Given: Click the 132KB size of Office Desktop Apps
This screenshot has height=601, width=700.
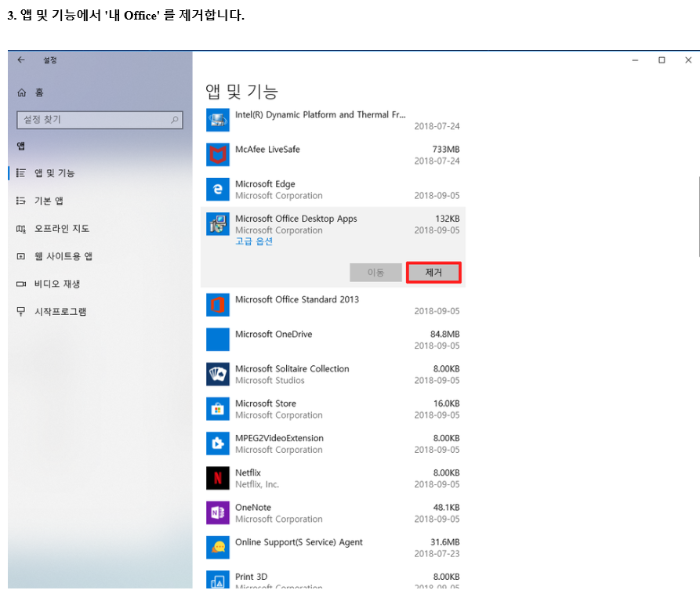Looking at the screenshot, I should tap(448, 219).
